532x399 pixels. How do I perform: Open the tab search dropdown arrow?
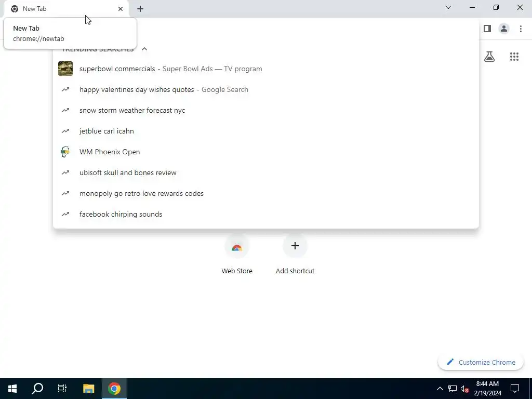(448, 7)
